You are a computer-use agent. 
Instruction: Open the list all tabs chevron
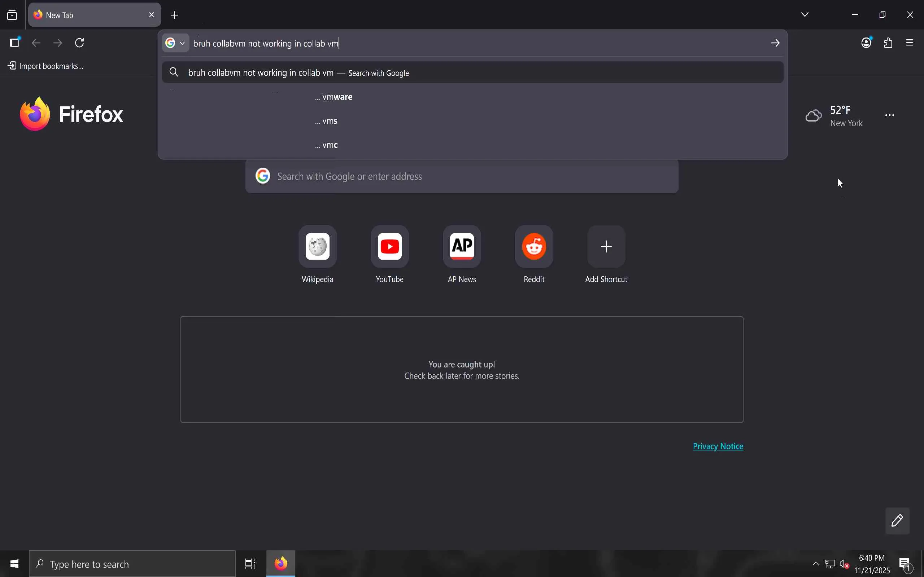(x=805, y=15)
